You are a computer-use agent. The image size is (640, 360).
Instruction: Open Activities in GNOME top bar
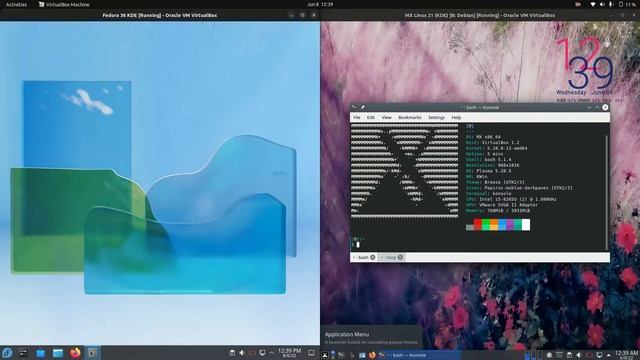coord(16,4)
